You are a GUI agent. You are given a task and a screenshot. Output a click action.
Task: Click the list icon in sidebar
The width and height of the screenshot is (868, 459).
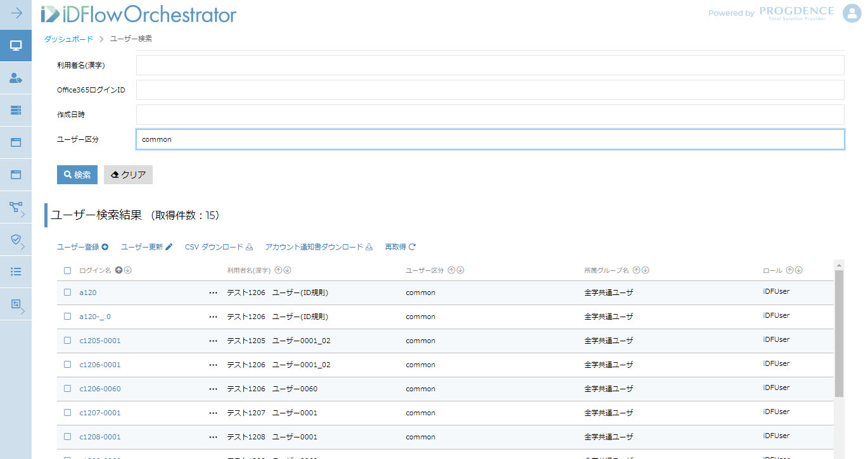[16, 272]
